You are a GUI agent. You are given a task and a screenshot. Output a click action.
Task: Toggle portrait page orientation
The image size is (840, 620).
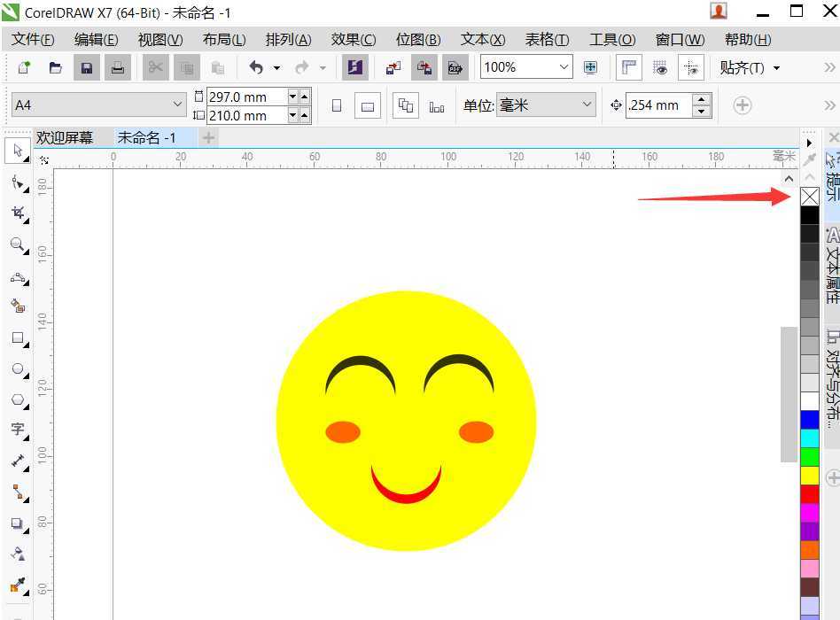pos(336,105)
